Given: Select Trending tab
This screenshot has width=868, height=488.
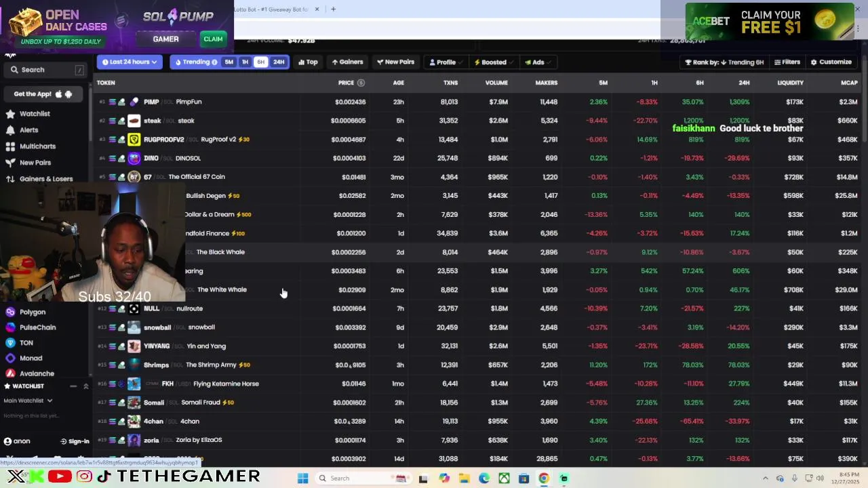Looking at the screenshot, I should tap(196, 62).
